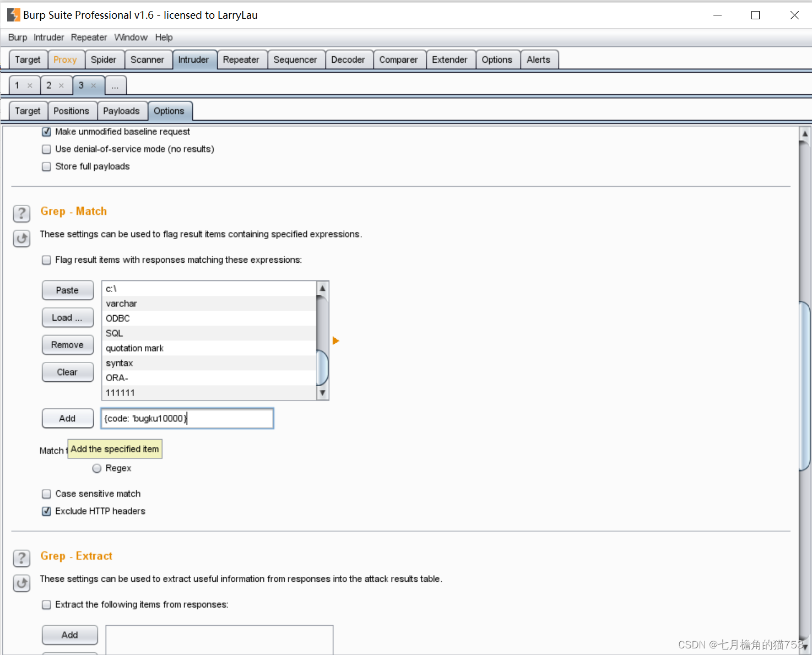Enable Case sensitive match checkbox
812x655 pixels.
tap(47, 494)
